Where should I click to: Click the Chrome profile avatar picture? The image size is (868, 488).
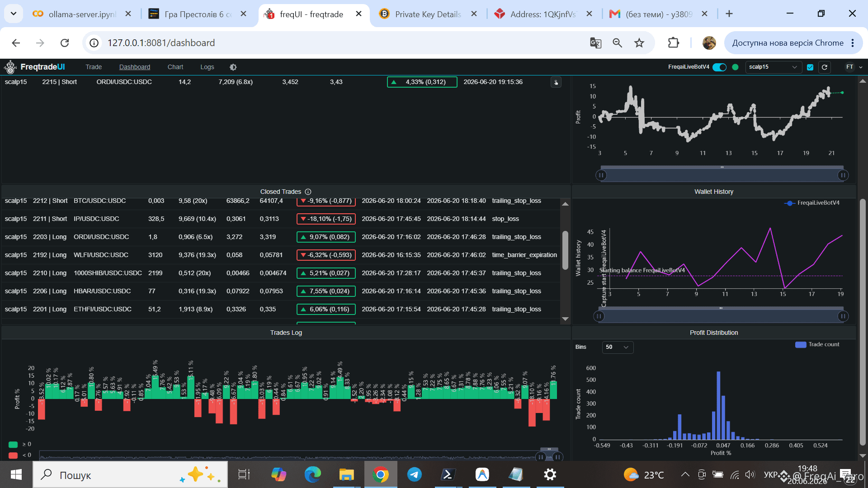click(709, 43)
